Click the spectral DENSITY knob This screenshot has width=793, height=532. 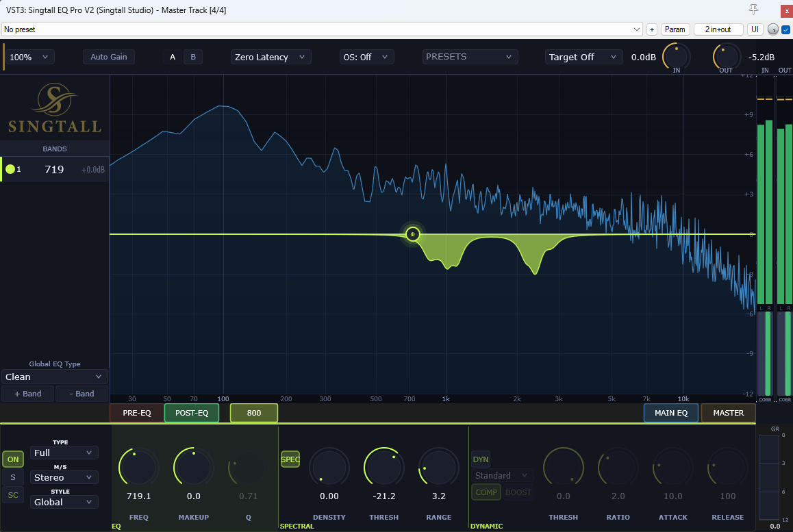329,467
